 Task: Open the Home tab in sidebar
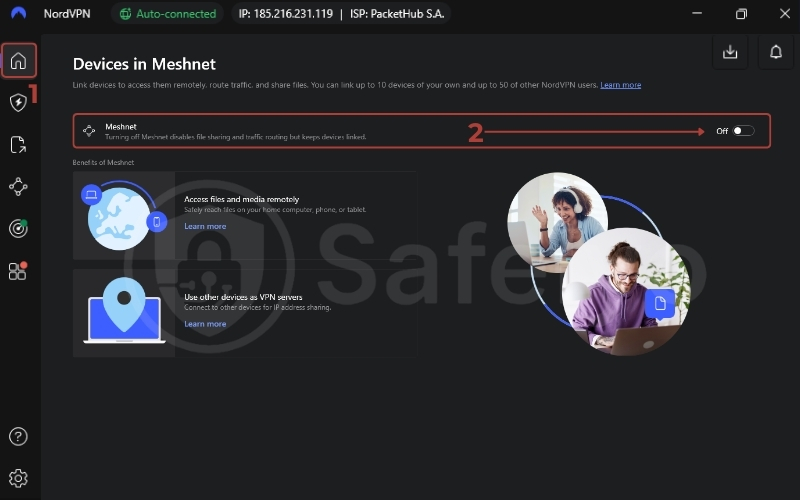click(x=18, y=60)
